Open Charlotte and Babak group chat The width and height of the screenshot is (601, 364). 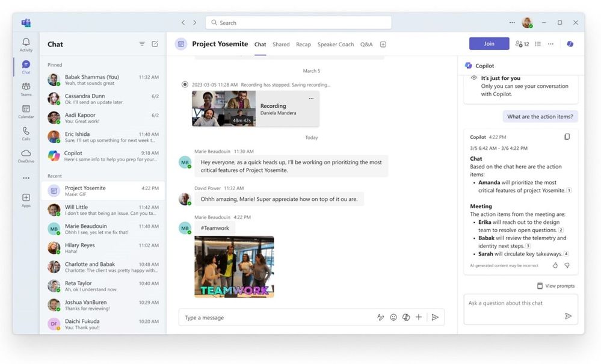tap(103, 267)
